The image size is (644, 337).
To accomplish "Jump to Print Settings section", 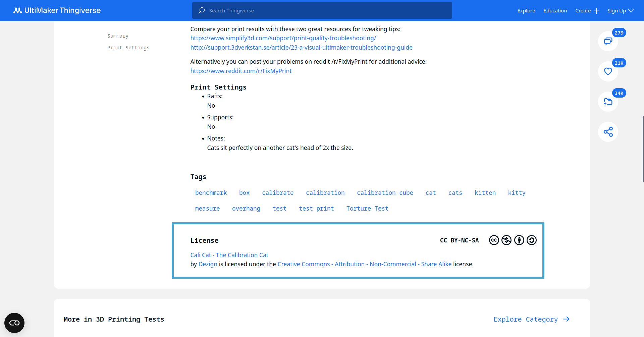I will (128, 48).
